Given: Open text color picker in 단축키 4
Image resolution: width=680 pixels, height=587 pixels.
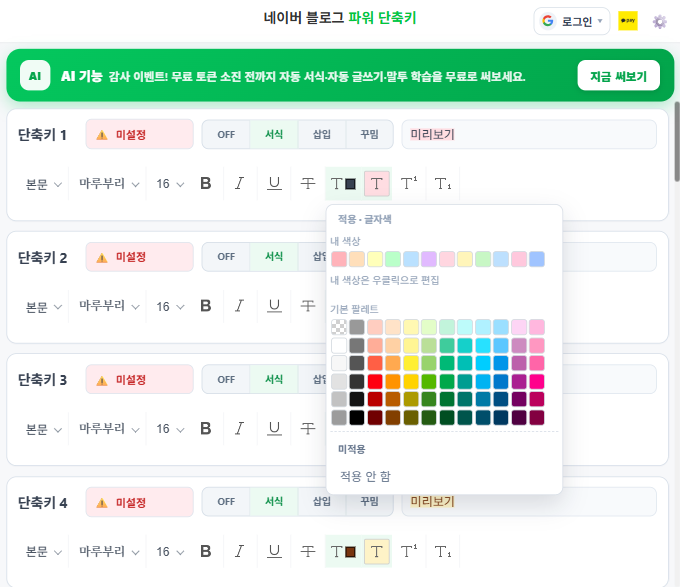Looking at the screenshot, I should tap(343, 551).
